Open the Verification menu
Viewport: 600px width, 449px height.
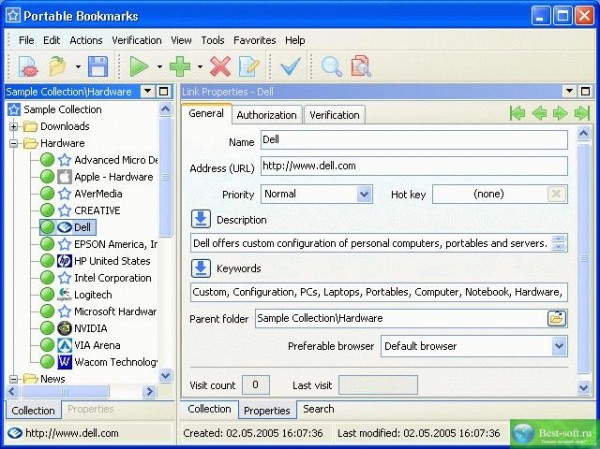(x=137, y=40)
